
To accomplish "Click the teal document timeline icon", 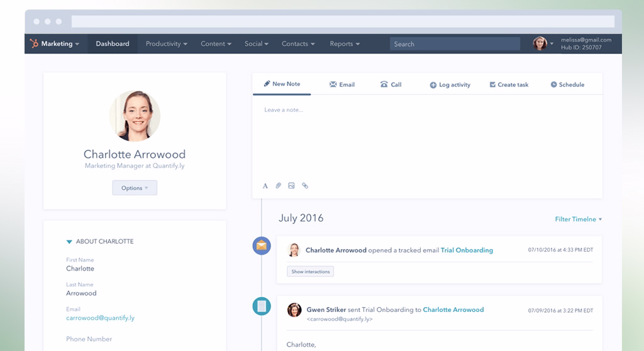I will pos(262,306).
